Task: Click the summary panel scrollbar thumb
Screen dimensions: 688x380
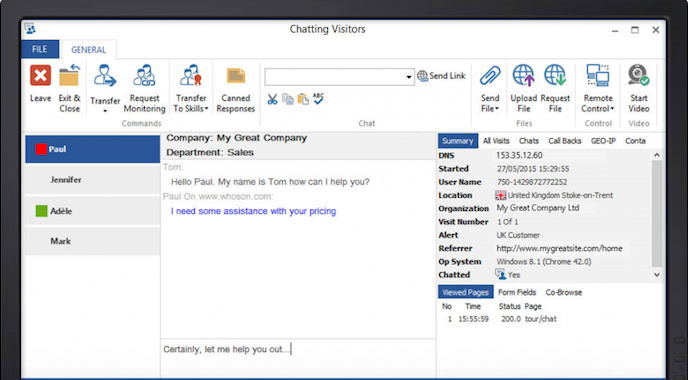Action: point(656,213)
